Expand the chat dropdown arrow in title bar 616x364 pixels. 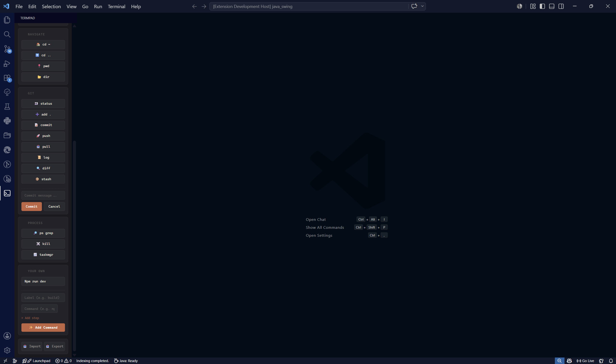(422, 6)
